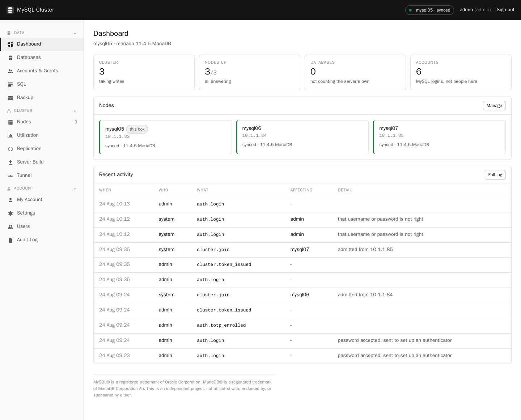Open My Account page

point(42,200)
